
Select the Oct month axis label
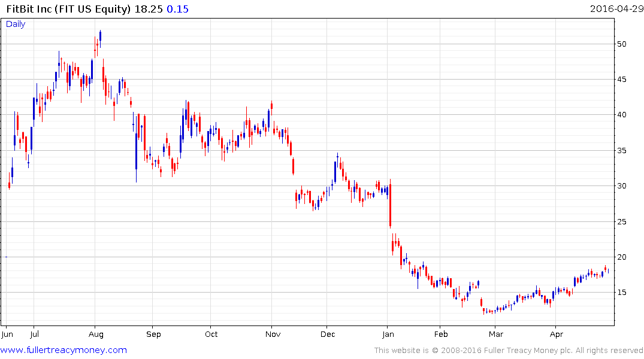point(211,334)
